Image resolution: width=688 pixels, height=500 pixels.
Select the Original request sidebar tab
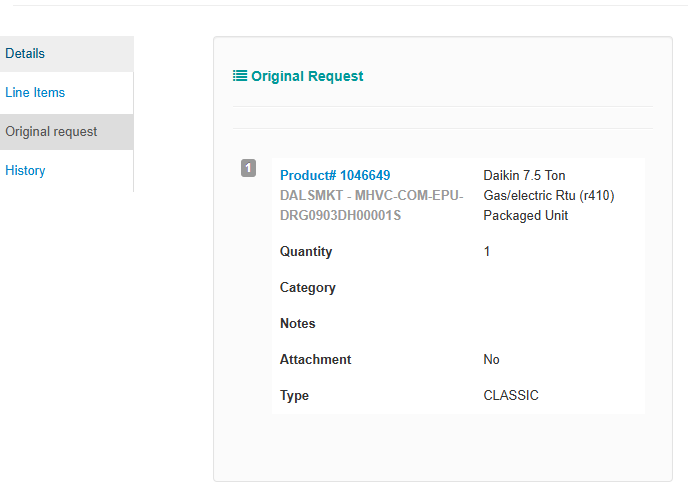(x=51, y=132)
